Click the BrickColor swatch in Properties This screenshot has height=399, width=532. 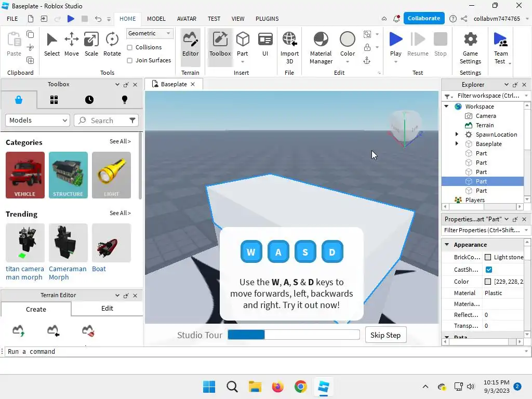(488, 257)
